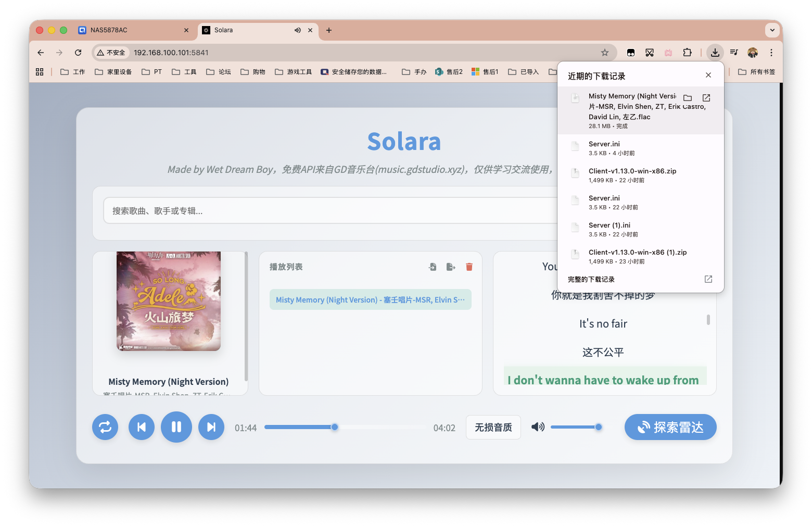Open the 无损音质 quality selector
Viewport: 812px width, 527px height.
click(x=493, y=427)
